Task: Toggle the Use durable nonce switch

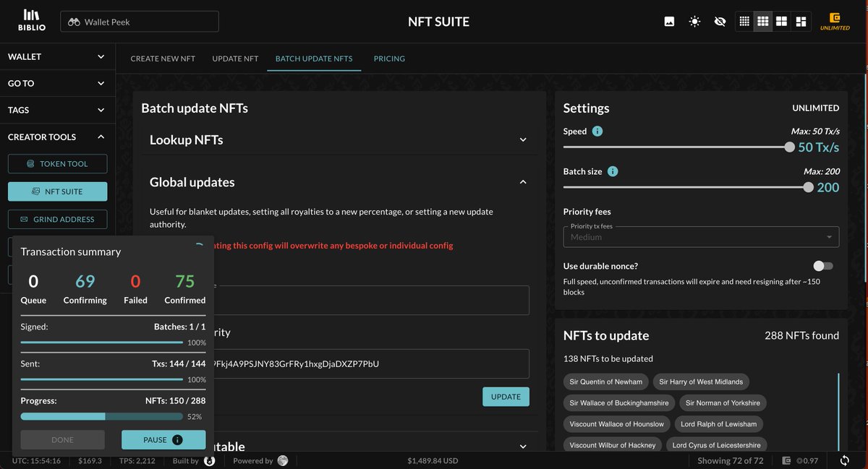Action: click(x=822, y=266)
